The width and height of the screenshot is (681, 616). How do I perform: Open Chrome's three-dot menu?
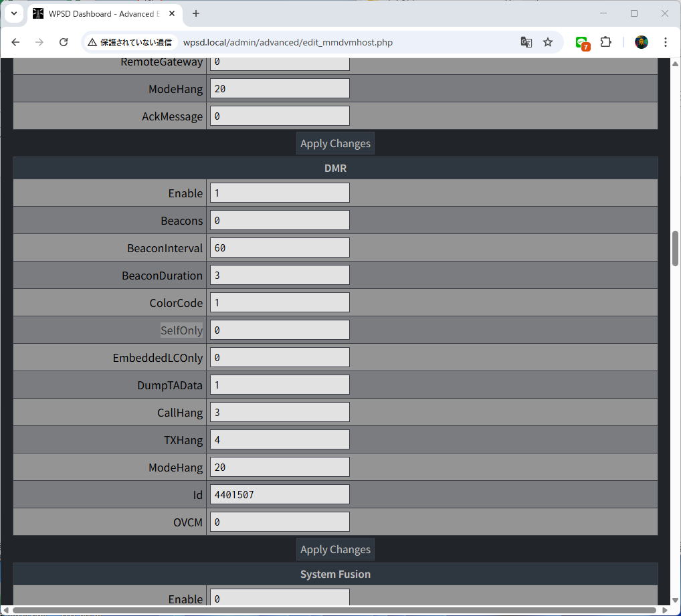[x=665, y=42]
